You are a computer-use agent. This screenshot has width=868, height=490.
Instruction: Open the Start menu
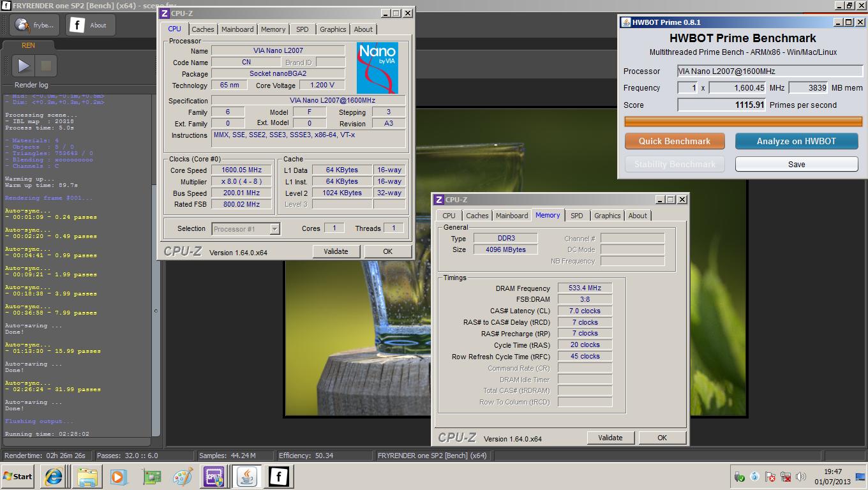pyautogui.click(x=18, y=477)
